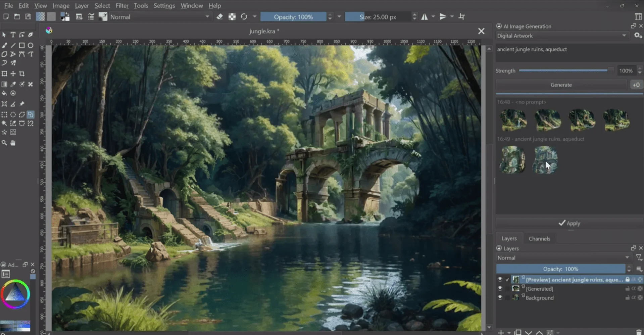
Task: Switch to the Channels tab
Action: pyautogui.click(x=539, y=239)
